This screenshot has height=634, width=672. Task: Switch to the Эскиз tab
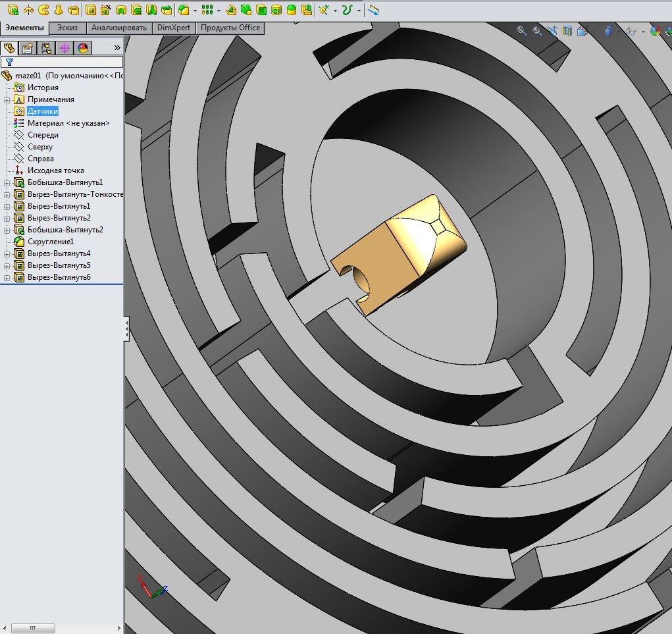(x=66, y=28)
